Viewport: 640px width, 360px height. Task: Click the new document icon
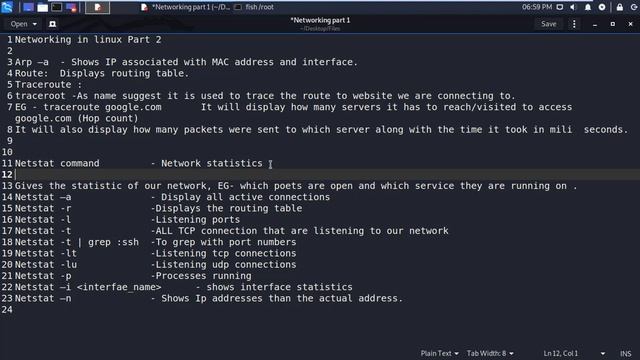pos(52,24)
